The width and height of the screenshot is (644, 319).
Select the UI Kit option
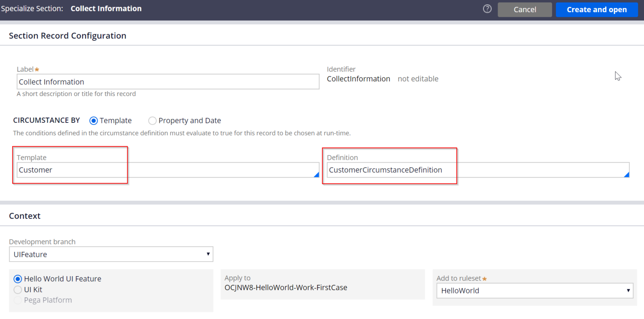tap(18, 290)
